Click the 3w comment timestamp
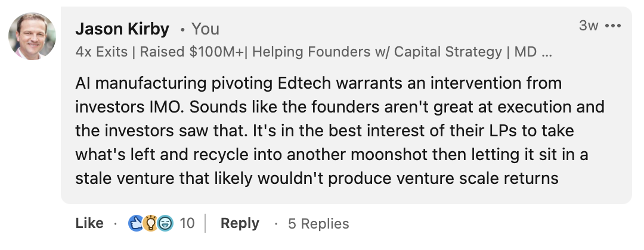The height and width of the screenshot is (250, 644). tap(588, 26)
